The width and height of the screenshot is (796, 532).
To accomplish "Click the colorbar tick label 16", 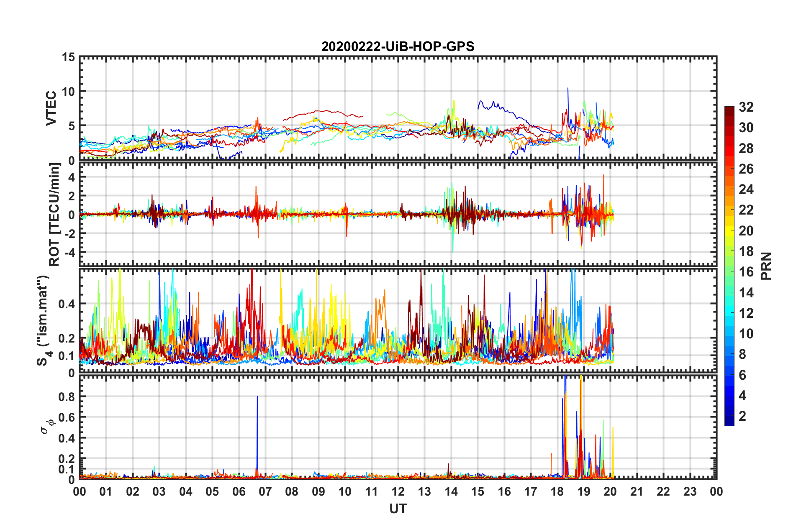I will pos(746,272).
